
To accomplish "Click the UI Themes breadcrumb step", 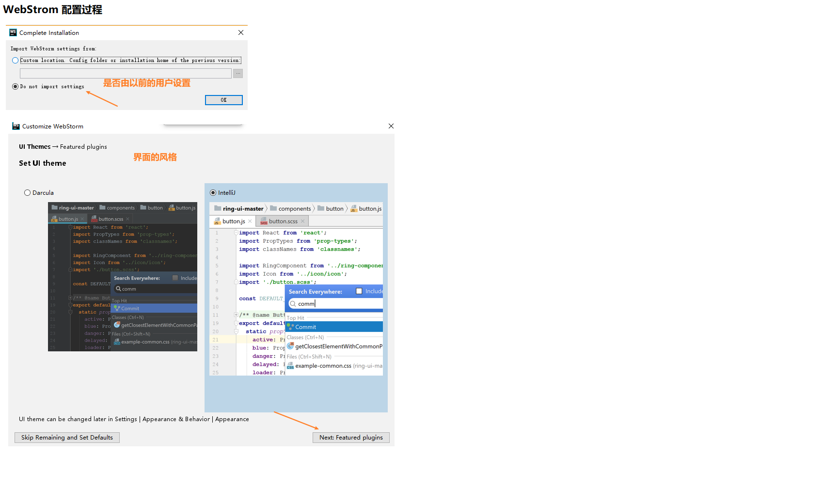I will click(35, 147).
